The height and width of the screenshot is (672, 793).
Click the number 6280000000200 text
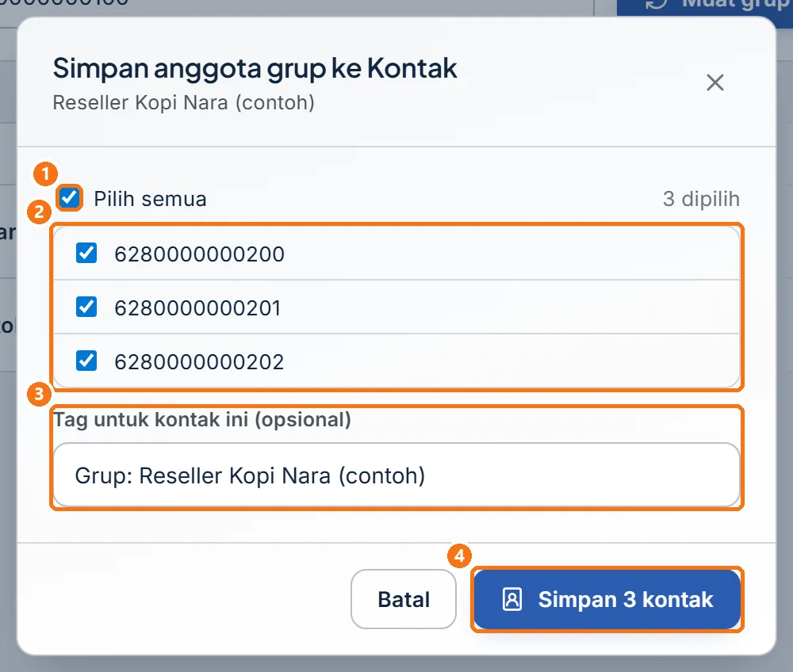[x=199, y=254]
